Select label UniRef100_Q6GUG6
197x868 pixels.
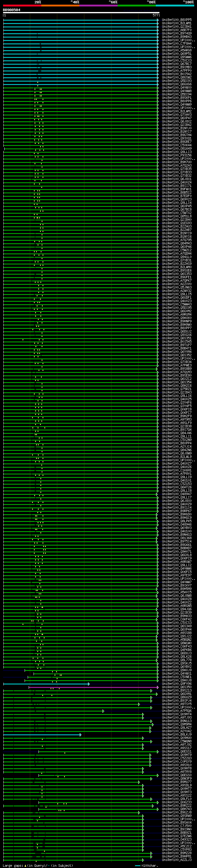click(x=177, y=84)
